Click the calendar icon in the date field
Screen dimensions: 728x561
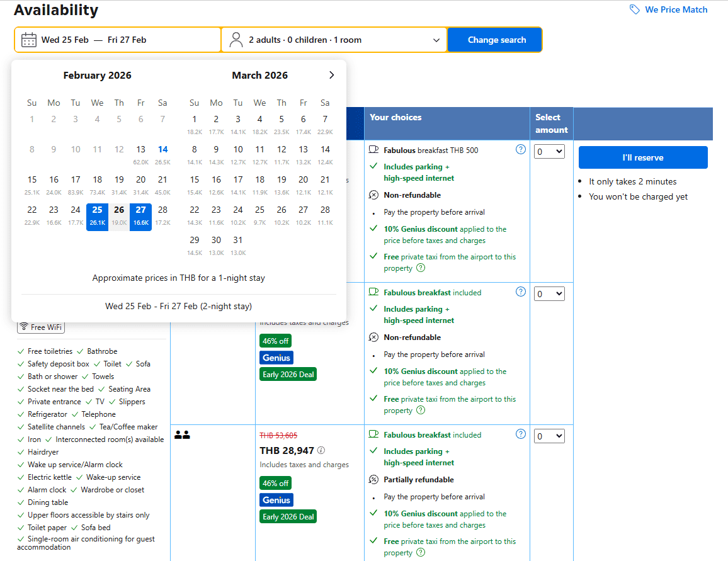[x=28, y=39]
